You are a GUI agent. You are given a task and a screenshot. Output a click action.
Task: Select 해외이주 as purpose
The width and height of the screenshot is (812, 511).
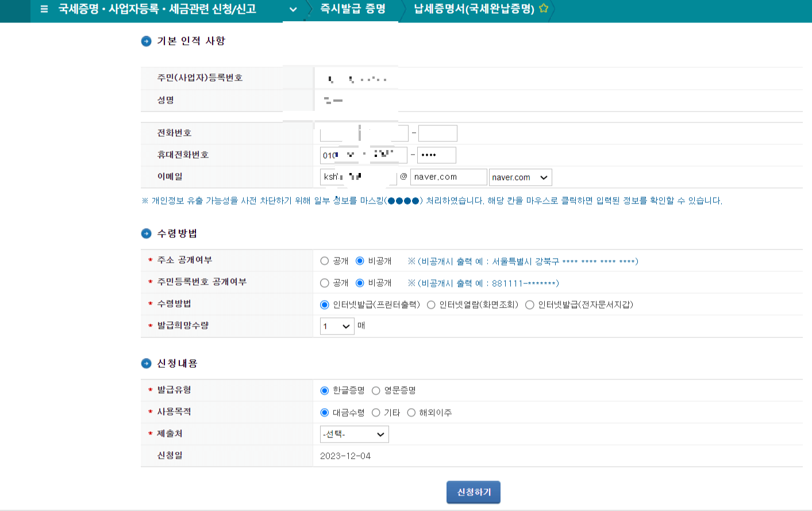coord(411,412)
